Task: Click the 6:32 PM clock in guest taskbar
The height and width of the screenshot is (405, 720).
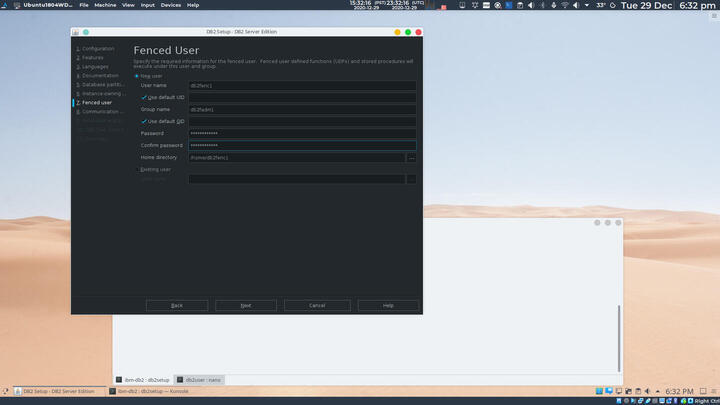Action: coord(679,392)
